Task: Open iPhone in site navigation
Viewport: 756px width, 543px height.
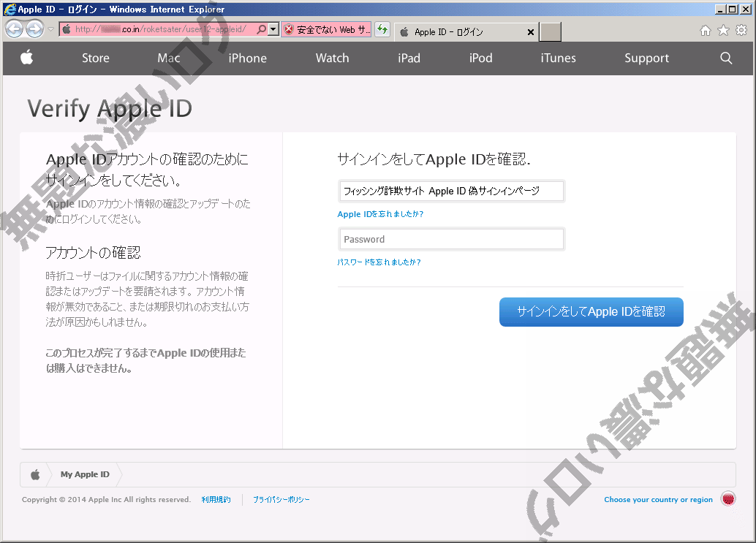Action: [x=247, y=58]
